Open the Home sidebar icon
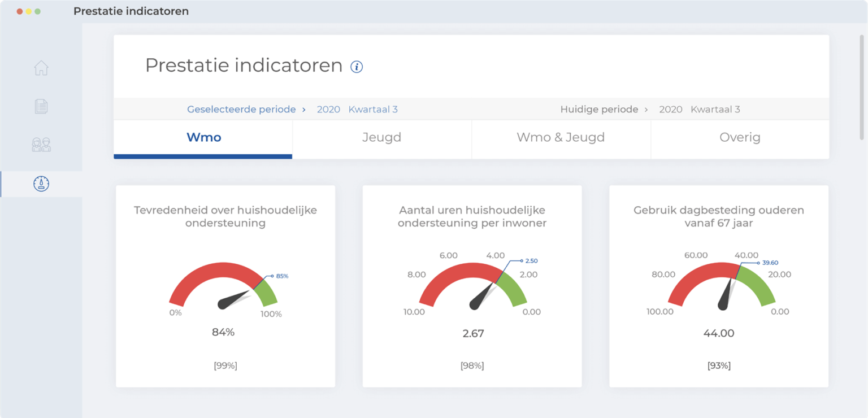The height and width of the screenshot is (418, 868). pyautogui.click(x=41, y=67)
